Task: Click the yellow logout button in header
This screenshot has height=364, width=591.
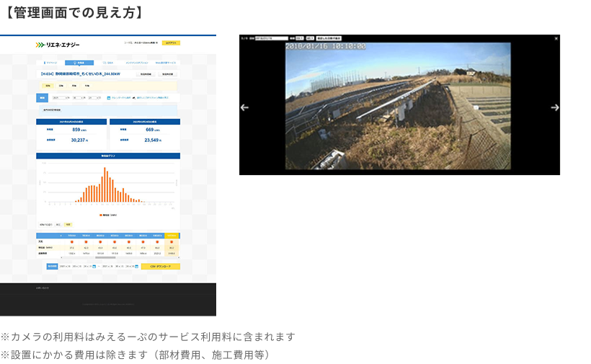Action: pos(171,43)
